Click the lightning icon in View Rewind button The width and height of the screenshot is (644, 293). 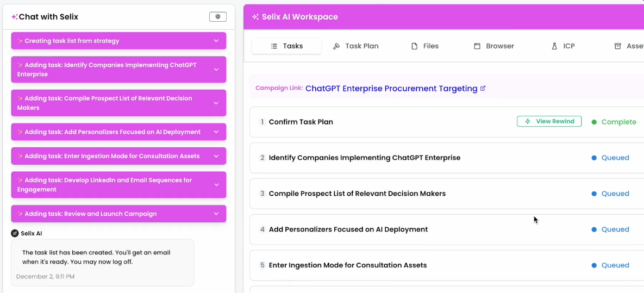pos(528,121)
